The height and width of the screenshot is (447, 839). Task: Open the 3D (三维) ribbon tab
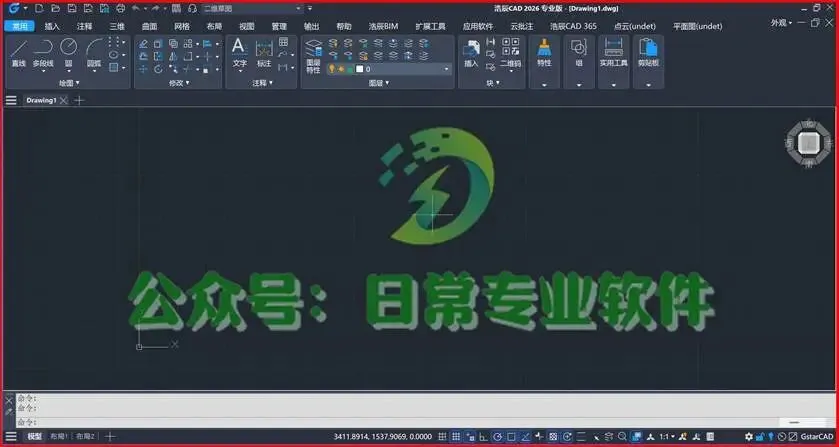[x=117, y=26]
